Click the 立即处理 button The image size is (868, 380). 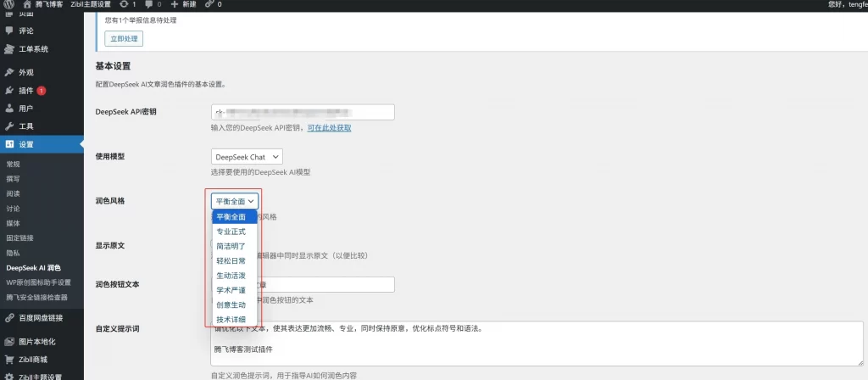point(124,39)
